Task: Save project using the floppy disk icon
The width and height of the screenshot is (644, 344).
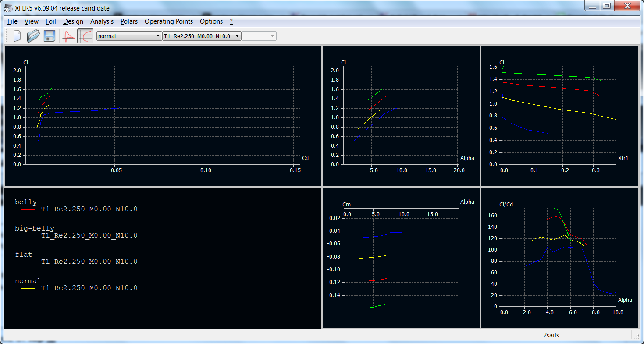Action: pos(49,36)
